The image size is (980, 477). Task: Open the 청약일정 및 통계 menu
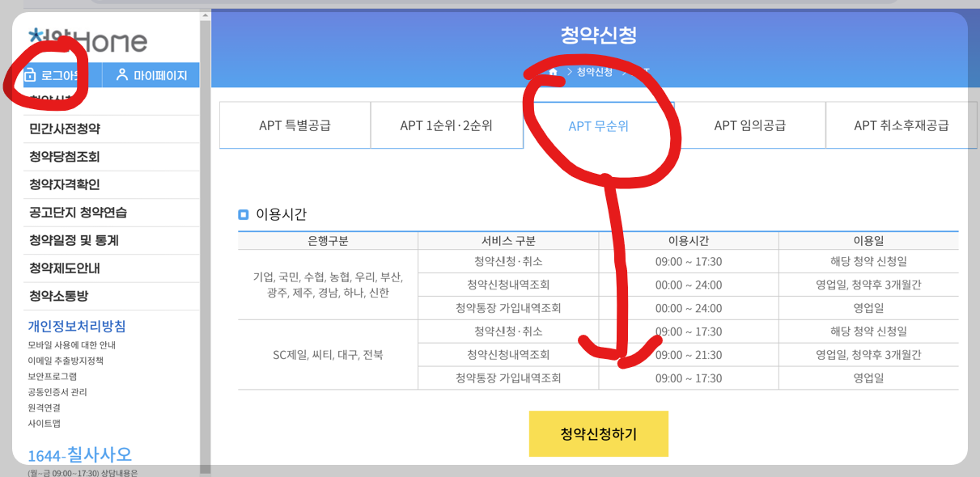(x=74, y=240)
